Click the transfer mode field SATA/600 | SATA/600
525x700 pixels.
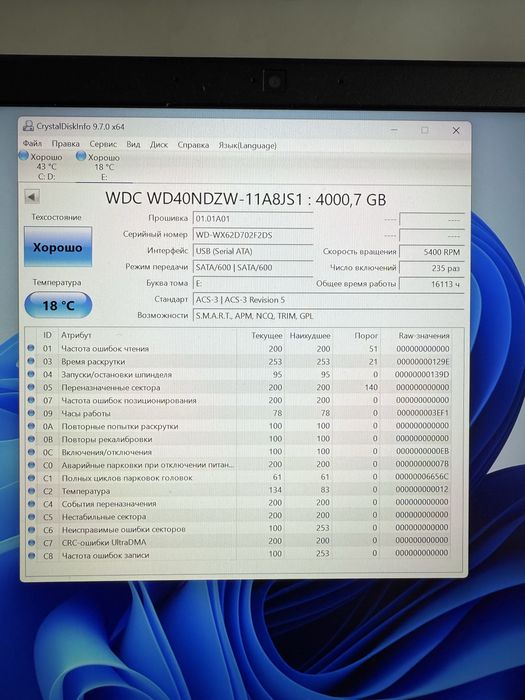[253, 267]
